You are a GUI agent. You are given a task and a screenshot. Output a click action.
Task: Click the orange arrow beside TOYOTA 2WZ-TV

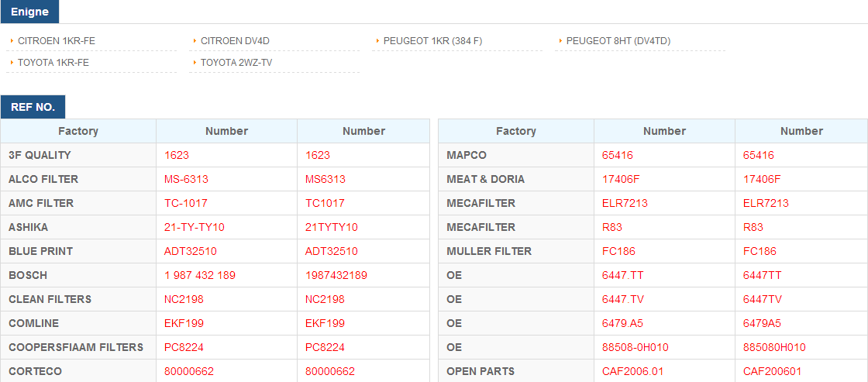pos(195,63)
